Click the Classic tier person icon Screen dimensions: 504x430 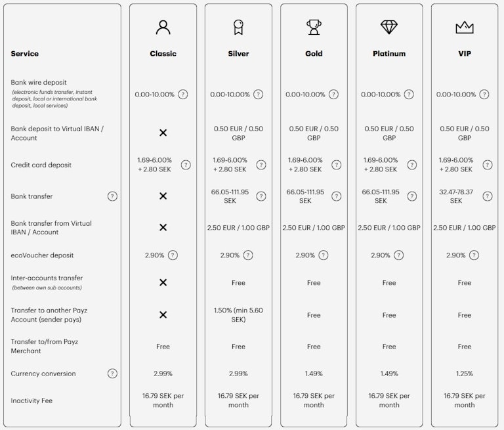point(163,28)
